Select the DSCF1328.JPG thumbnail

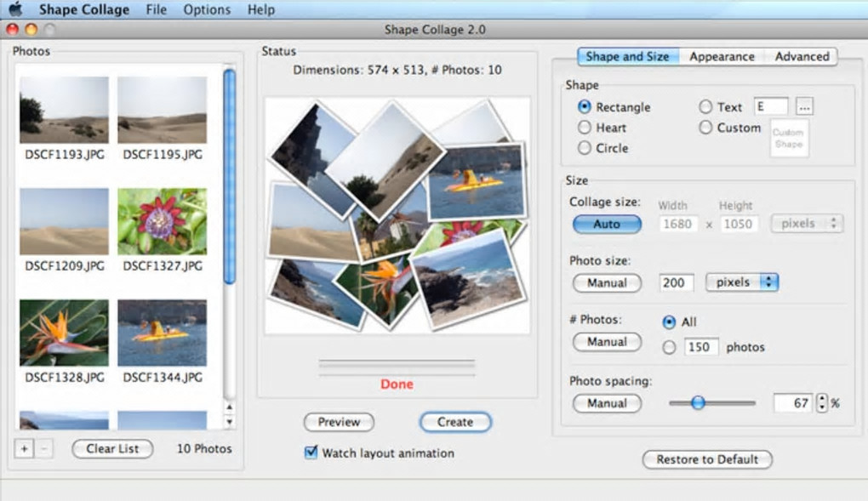(x=64, y=333)
